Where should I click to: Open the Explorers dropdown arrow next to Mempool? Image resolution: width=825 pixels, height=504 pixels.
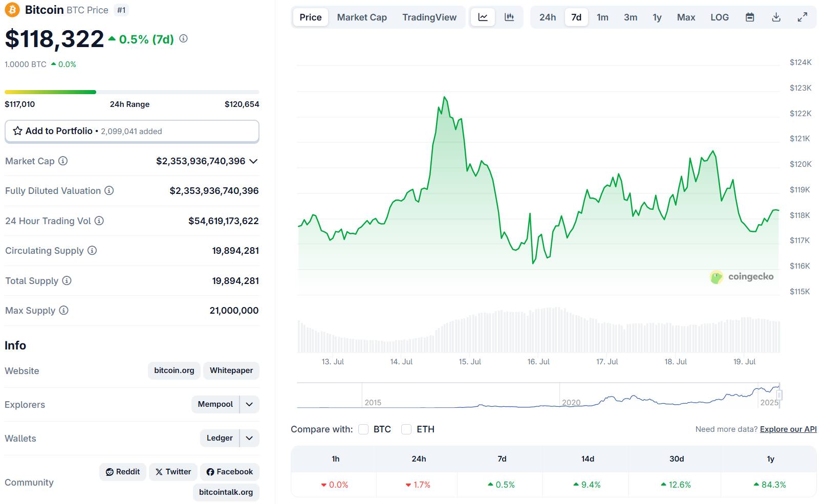[x=249, y=404]
